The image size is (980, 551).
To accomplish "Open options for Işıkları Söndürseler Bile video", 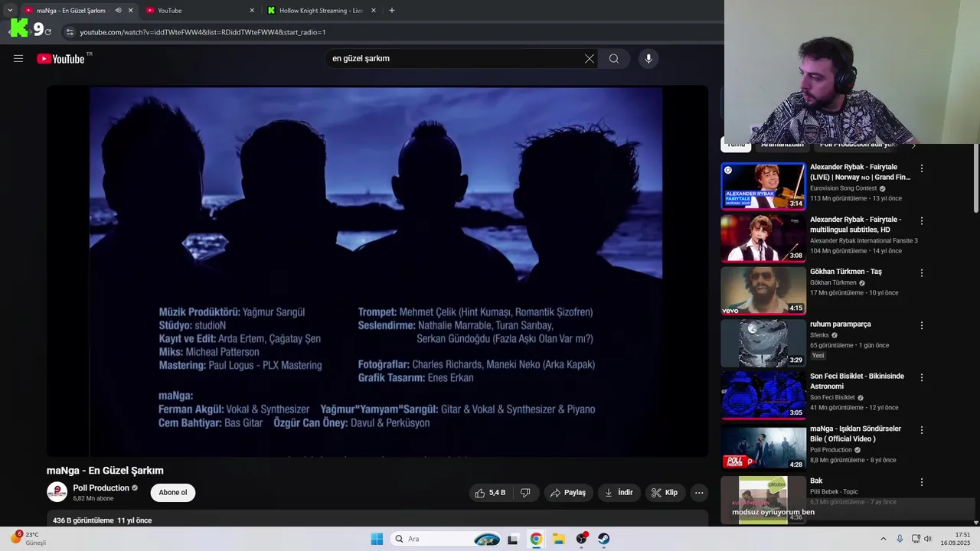I will pos(922,430).
